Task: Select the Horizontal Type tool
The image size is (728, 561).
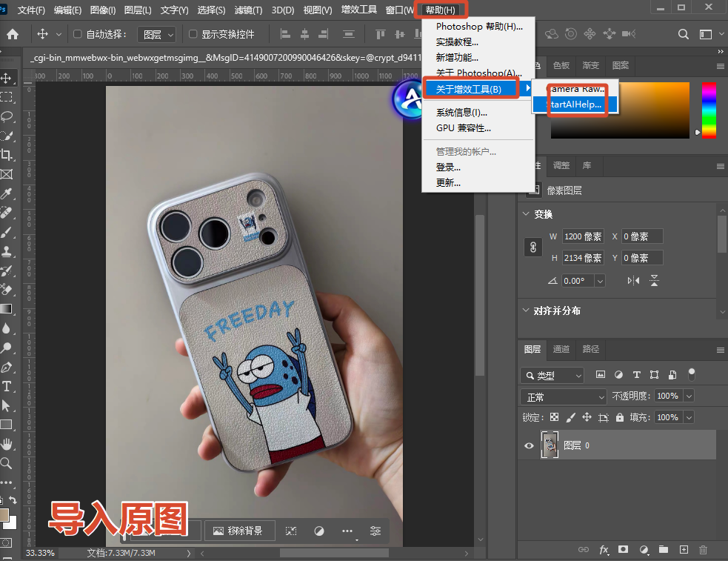Action: click(7, 386)
